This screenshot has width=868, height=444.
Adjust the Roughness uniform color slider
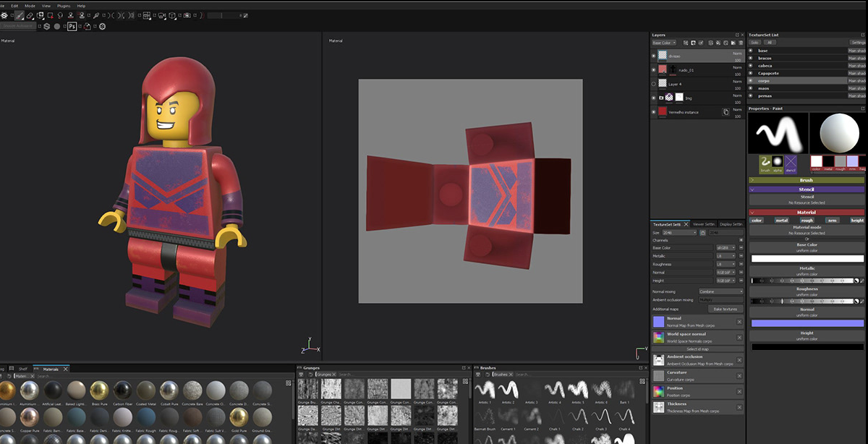(802, 302)
